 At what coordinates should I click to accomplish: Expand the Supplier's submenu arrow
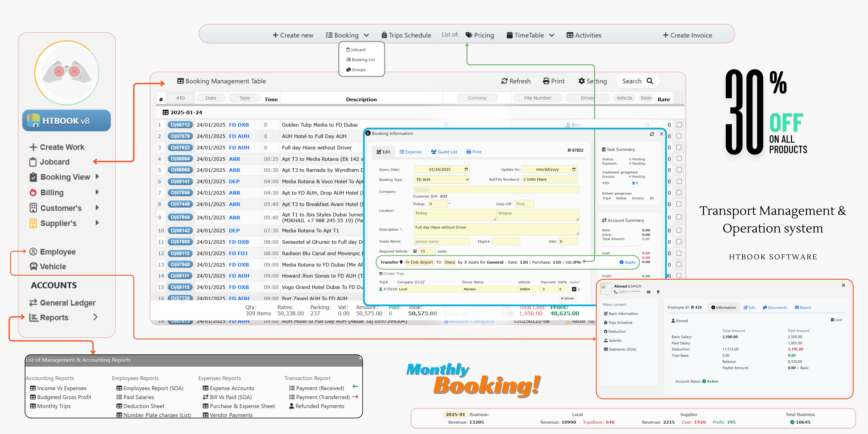click(x=97, y=223)
